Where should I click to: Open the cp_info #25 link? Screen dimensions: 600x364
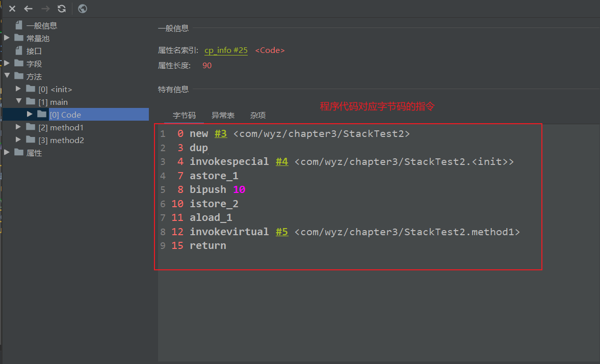click(x=226, y=50)
